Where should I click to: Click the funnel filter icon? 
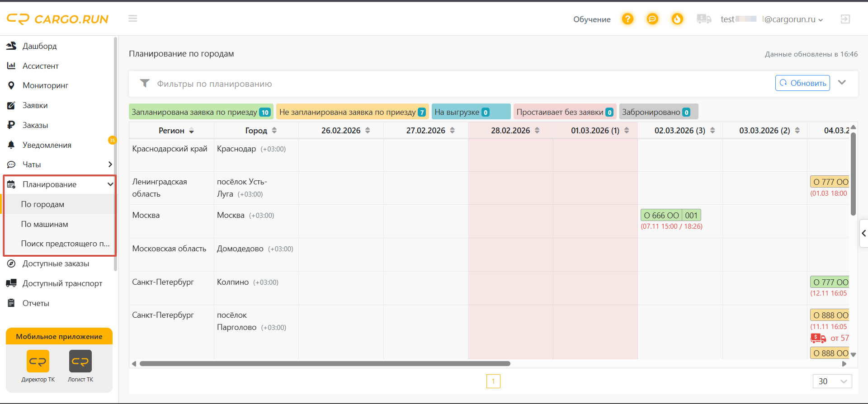[x=145, y=84]
